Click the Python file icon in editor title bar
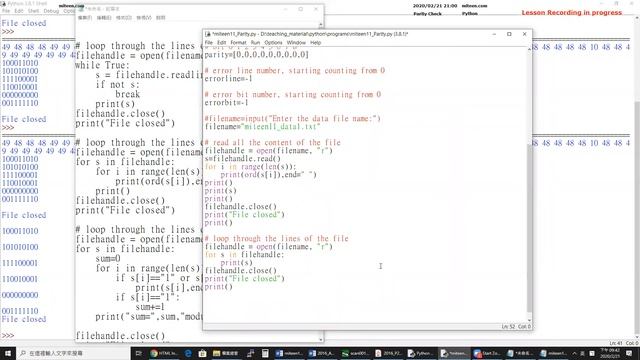 (x=208, y=34)
